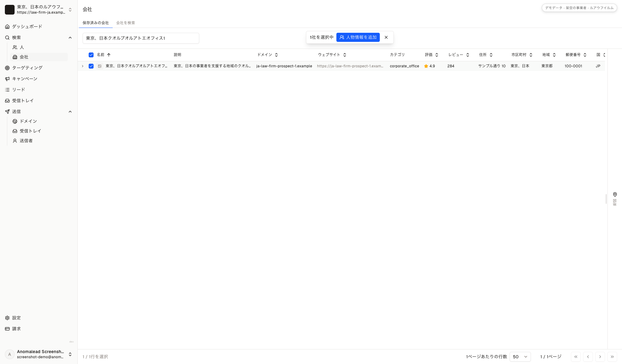The height and width of the screenshot is (364, 622).
Task: Focus the company search input field
Action: point(141,38)
